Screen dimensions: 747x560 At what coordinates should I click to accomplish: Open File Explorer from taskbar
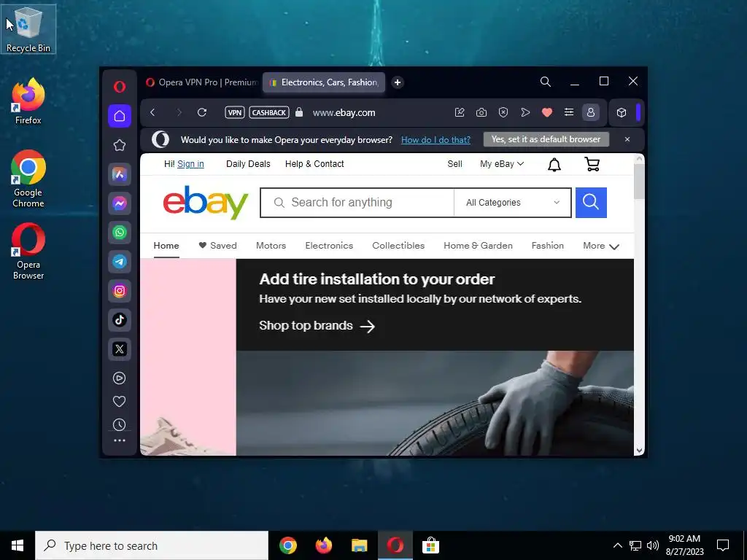359,545
